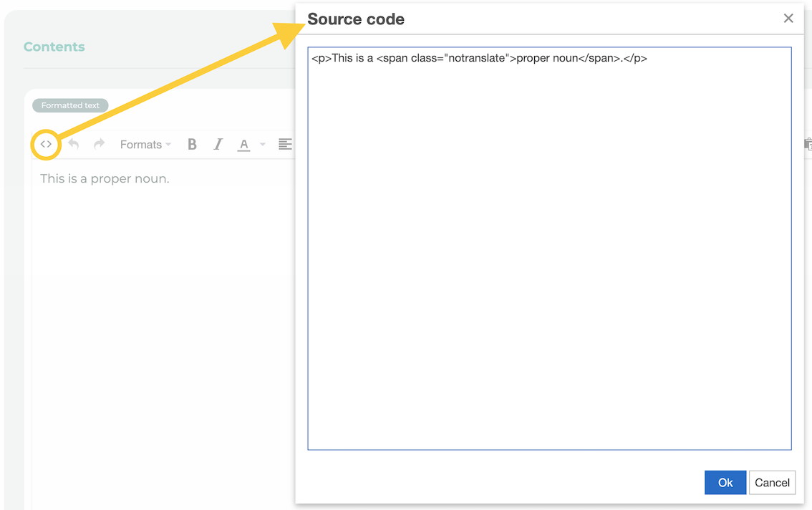
Task: Click the undo arrow in toolbar
Action: pyautogui.click(x=73, y=145)
